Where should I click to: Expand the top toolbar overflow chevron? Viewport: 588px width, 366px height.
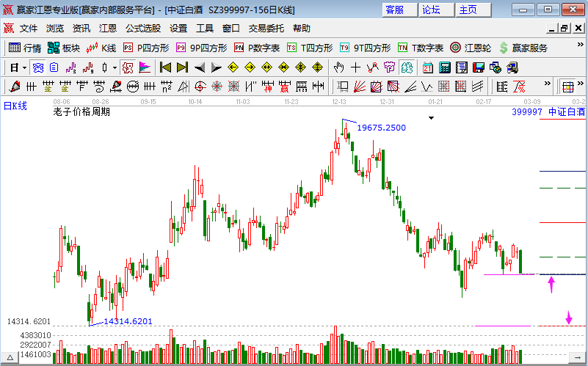tap(580, 45)
